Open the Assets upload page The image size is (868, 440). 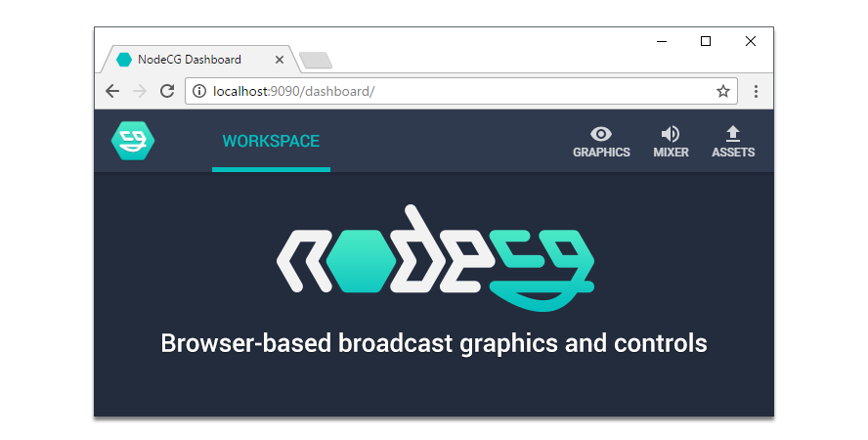click(x=733, y=142)
